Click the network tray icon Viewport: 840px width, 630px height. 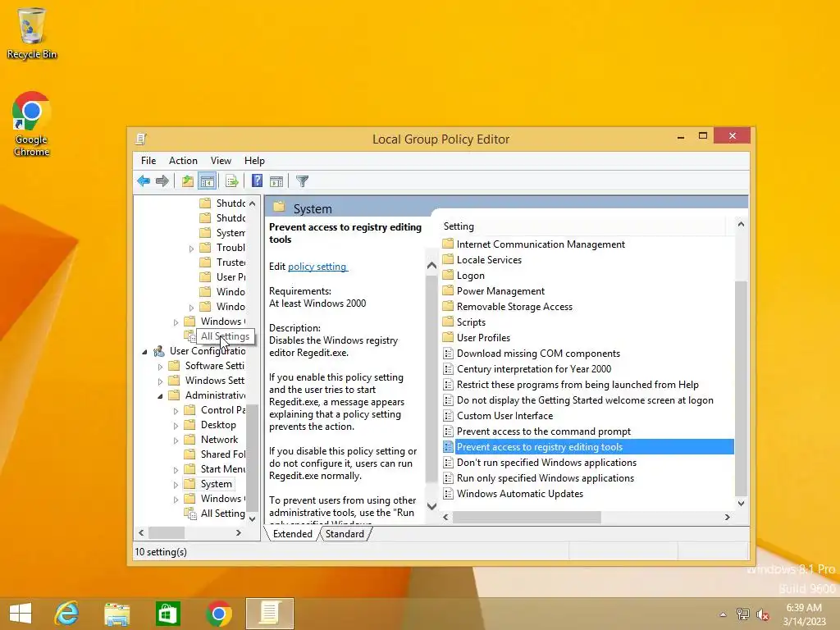pyautogui.click(x=742, y=614)
